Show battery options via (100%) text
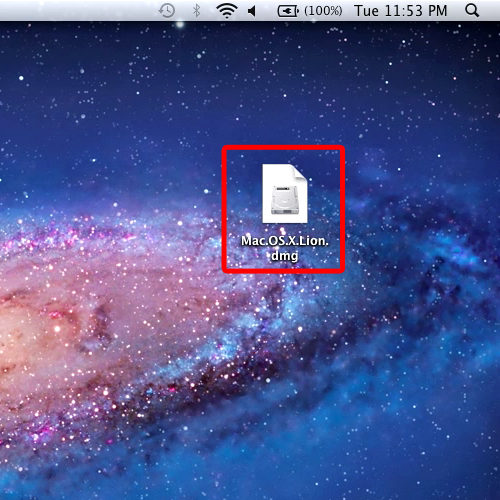 tap(323, 11)
